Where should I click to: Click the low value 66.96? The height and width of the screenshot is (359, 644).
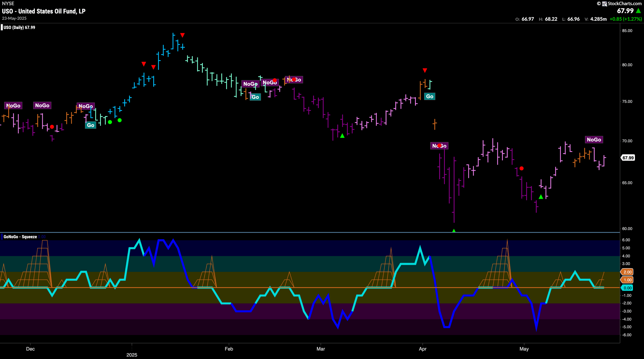click(573, 19)
